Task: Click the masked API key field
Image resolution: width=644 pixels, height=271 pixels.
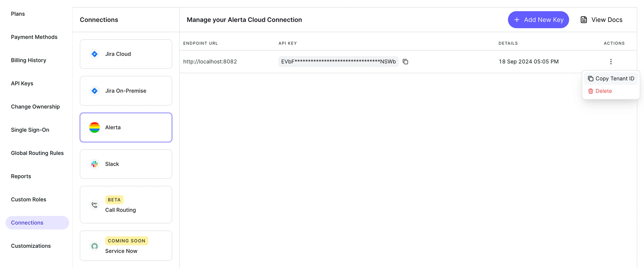Action: 338,62
